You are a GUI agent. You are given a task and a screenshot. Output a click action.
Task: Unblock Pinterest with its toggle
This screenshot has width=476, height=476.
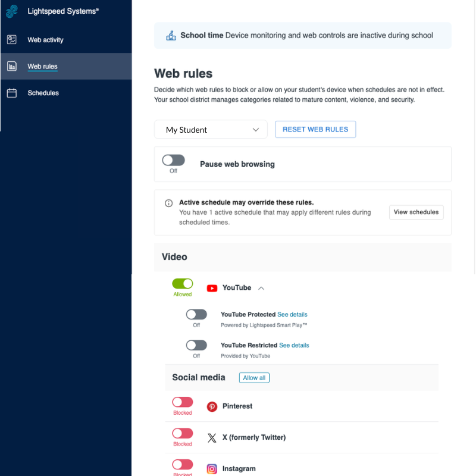183,402
